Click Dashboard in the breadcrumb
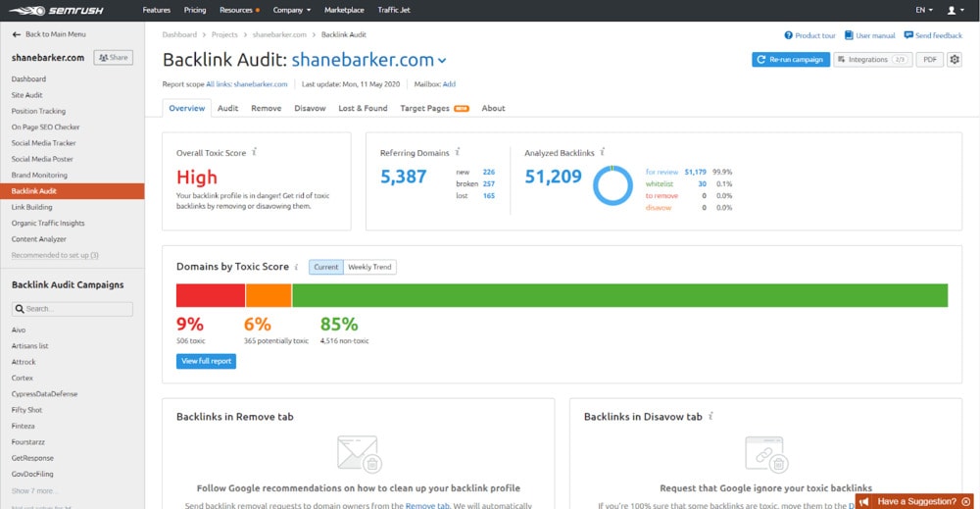This screenshot has height=509, width=980. coord(179,34)
